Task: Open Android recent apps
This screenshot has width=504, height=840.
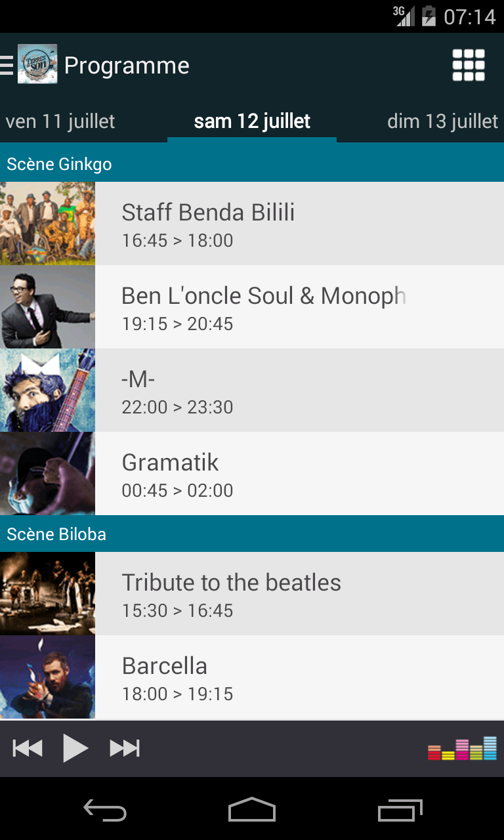Action: pos(400,810)
